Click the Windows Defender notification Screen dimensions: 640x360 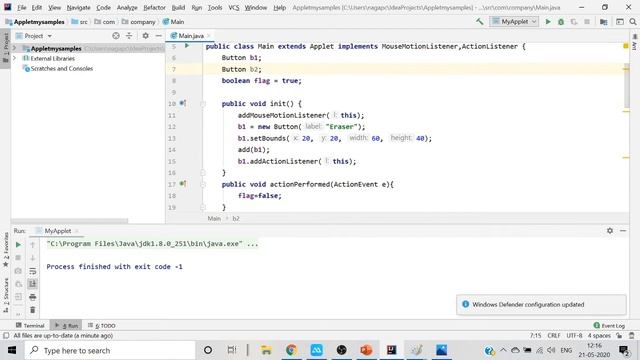(x=541, y=304)
